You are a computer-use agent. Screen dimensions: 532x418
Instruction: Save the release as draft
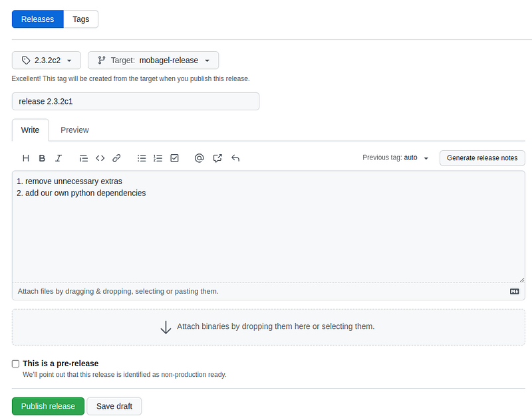pyautogui.click(x=114, y=406)
